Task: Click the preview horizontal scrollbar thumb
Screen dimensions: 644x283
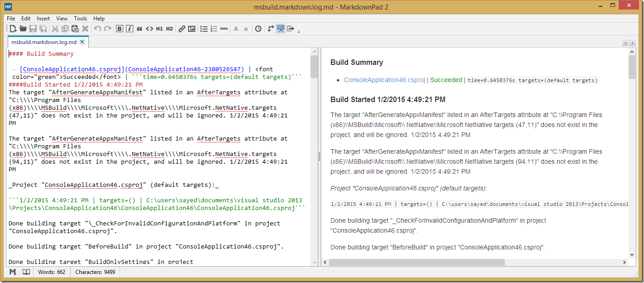Action: point(416,262)
